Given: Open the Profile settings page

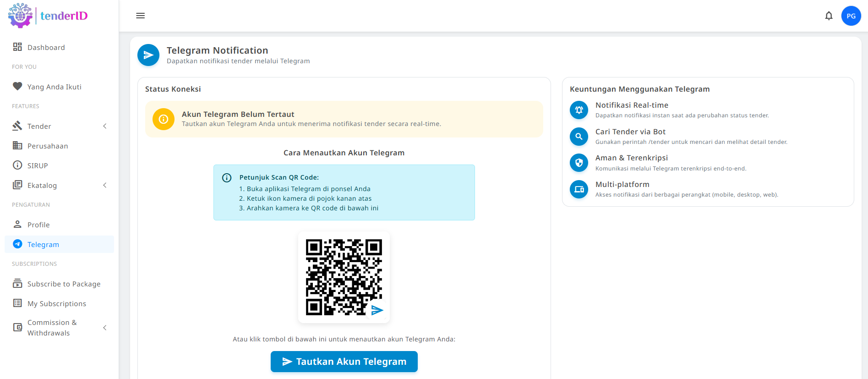Looking at the screenshot, I should click(x=60, y=225).
